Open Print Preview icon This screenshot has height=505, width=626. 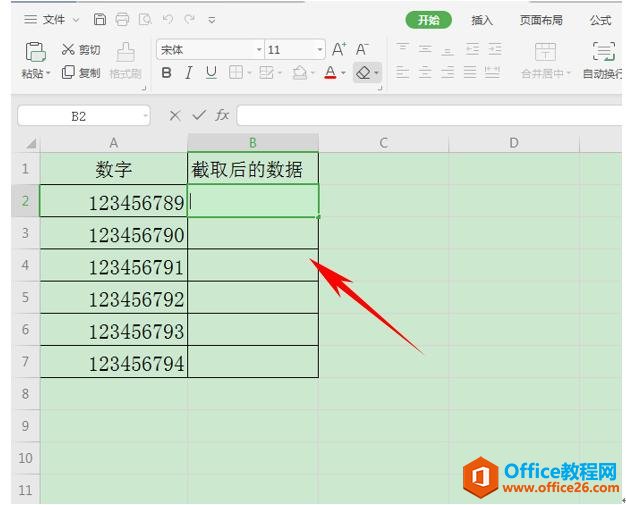tap(145, 19)
